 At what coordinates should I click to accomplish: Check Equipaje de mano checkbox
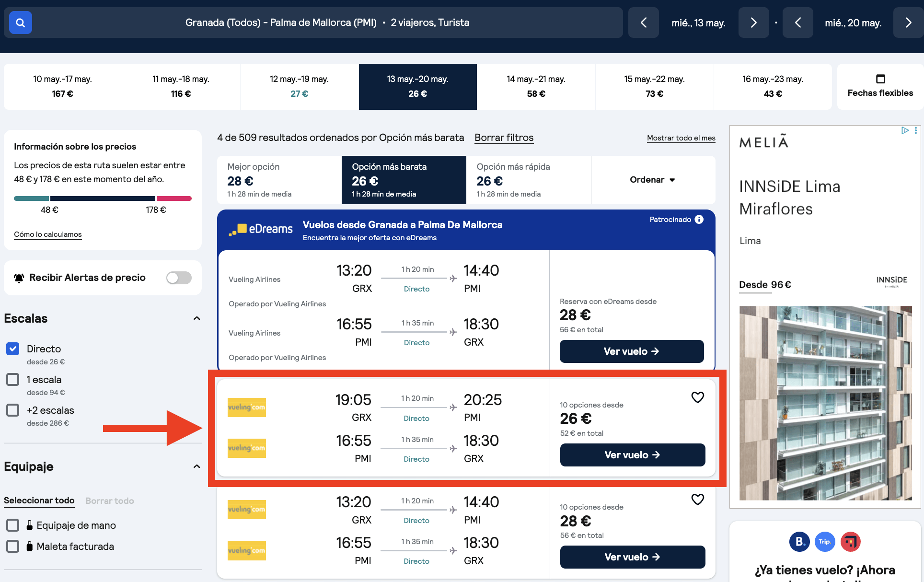13,525
